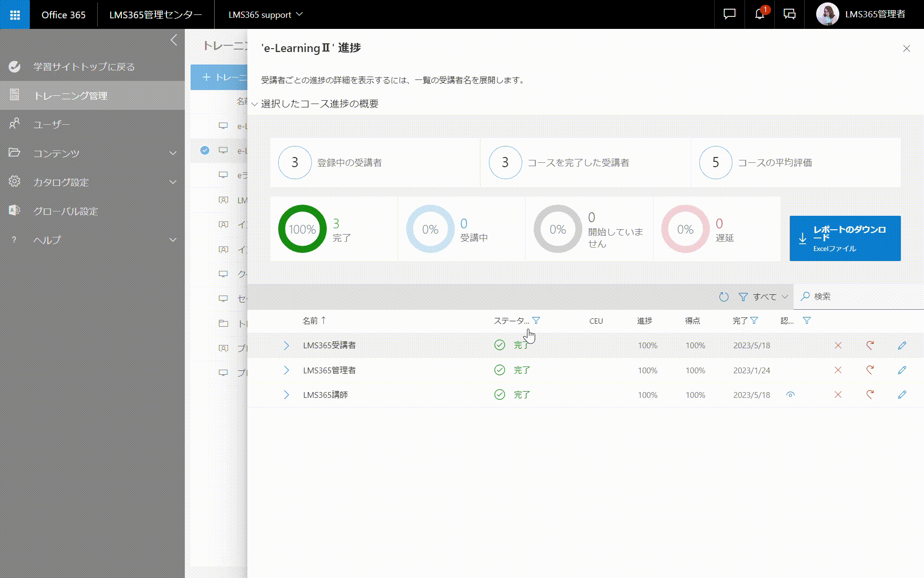Click the コースの平均評価 count circle
The height and width of the screenshot is (578, 924).
click(716, 162)
